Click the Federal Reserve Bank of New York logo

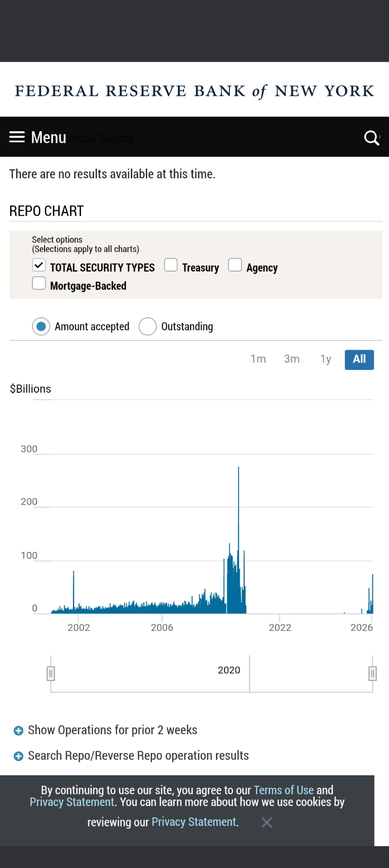pyautogui.click(x=194, y=91)
